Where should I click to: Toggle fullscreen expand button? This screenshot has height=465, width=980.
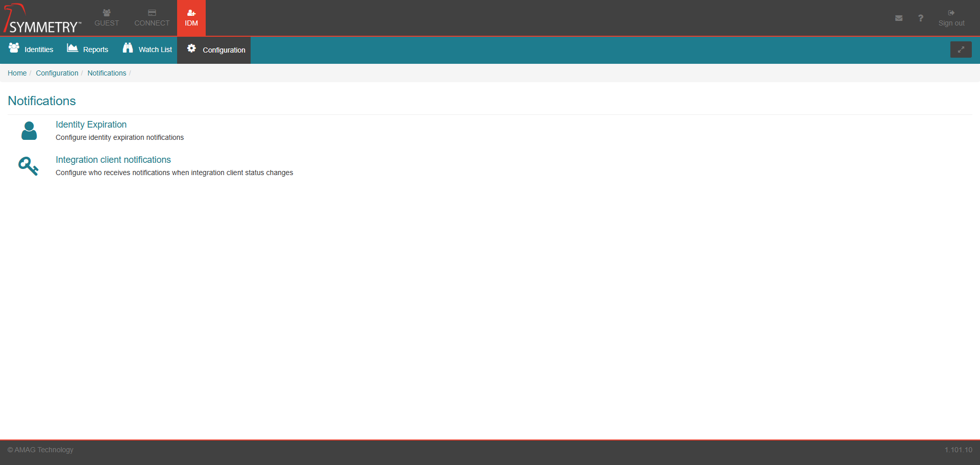point(961,50)
